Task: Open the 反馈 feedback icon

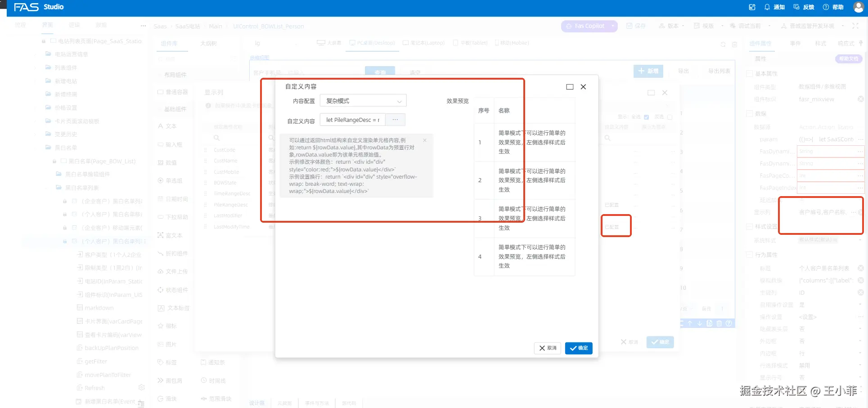Action: 804,7
